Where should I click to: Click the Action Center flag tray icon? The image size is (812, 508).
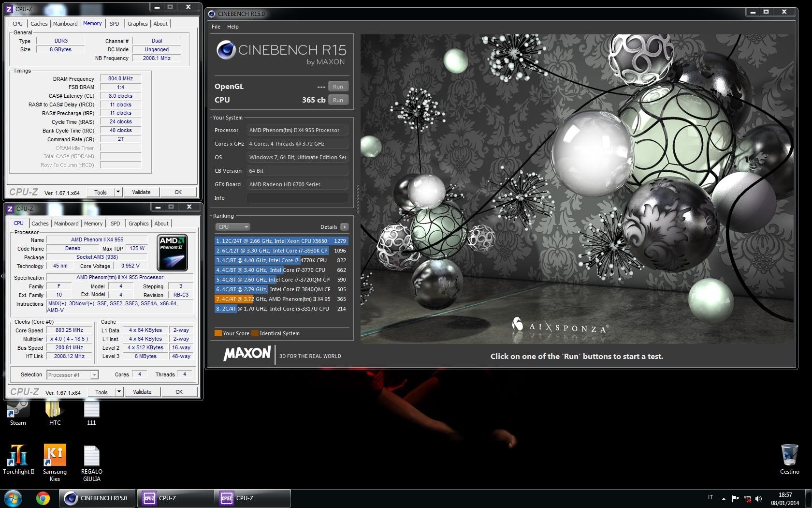tap(735, 498)
